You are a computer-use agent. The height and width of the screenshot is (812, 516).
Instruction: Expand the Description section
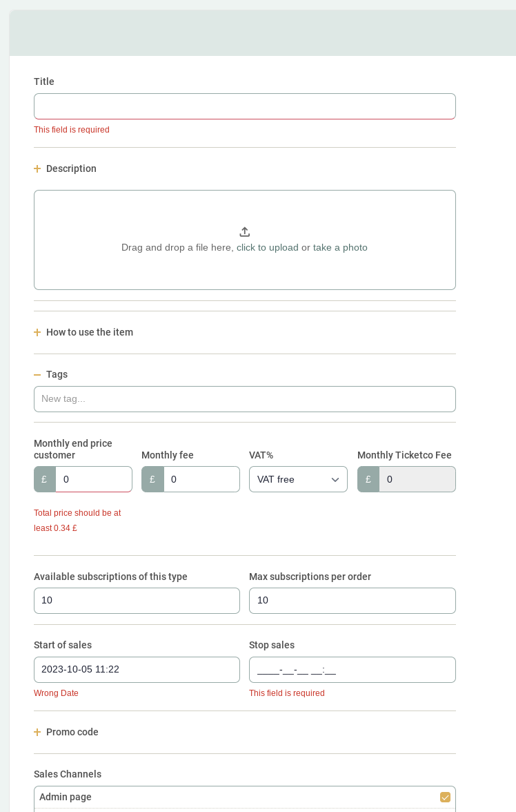pos(71,168)
